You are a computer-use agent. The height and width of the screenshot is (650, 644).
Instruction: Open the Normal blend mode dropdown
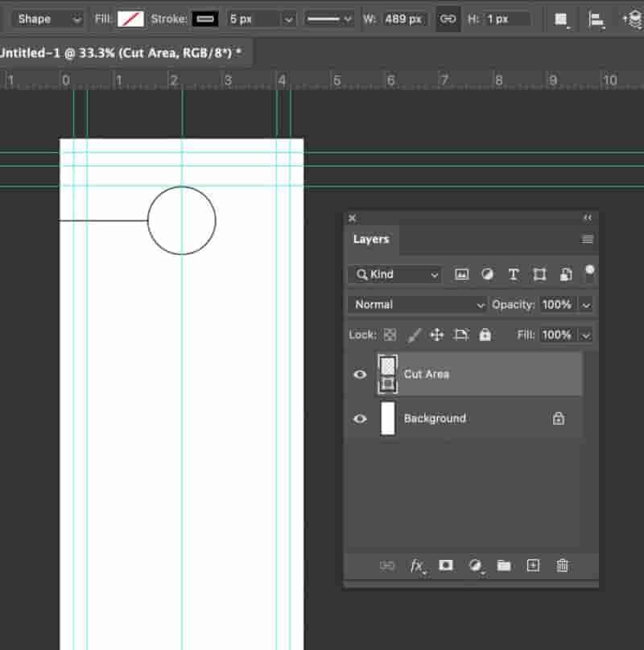coord(417,305)
